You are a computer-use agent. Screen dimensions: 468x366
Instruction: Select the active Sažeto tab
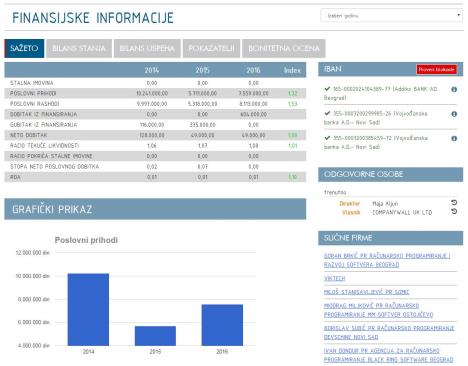(x=24, y=48)
